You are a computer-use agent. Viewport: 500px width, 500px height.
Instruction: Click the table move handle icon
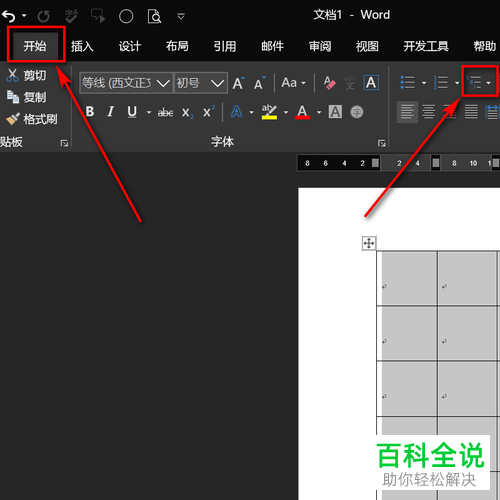point(369,243)
